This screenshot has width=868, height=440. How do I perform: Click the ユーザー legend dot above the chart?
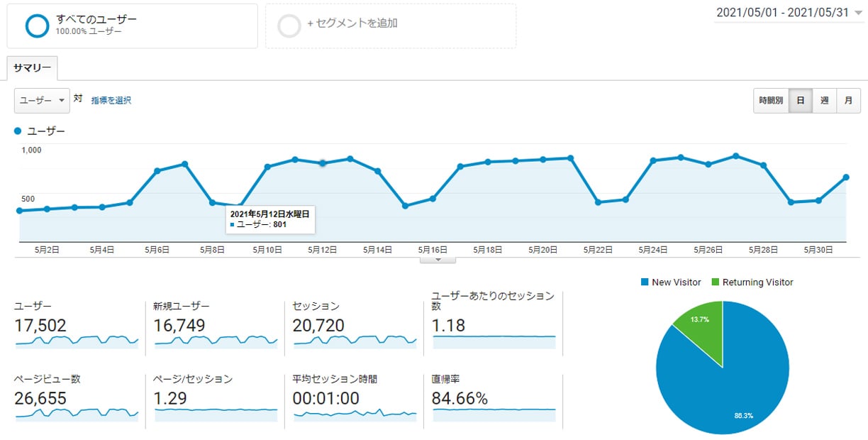17,131
